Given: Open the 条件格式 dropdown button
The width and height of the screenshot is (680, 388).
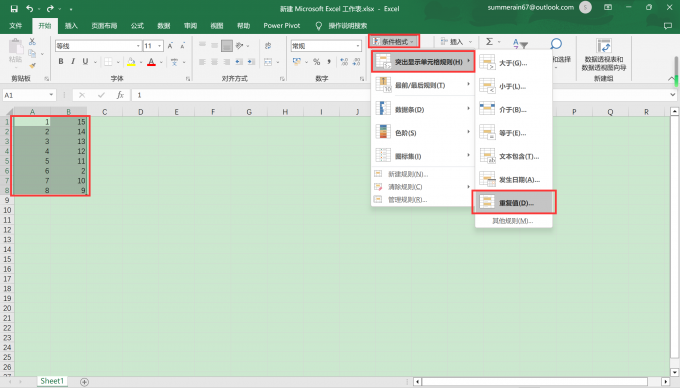Looking at the screenshot, I should (x=394, y=42).
